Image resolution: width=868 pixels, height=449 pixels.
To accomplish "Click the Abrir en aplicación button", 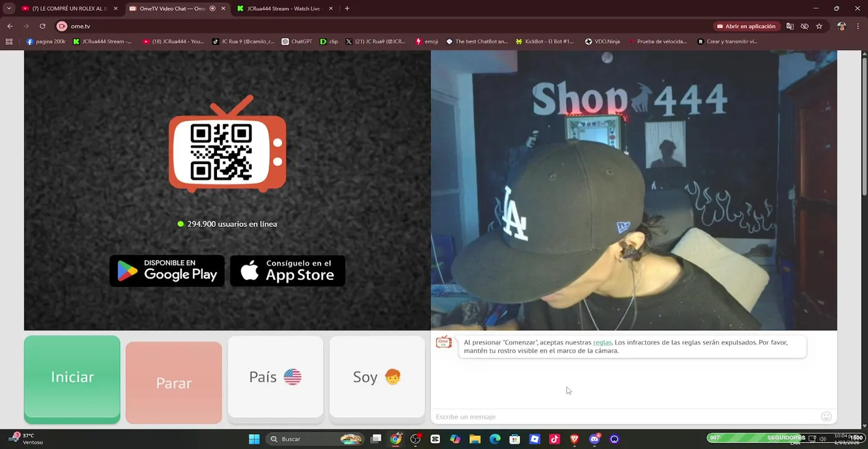I will pyautogui.click(x=746, y=26).
